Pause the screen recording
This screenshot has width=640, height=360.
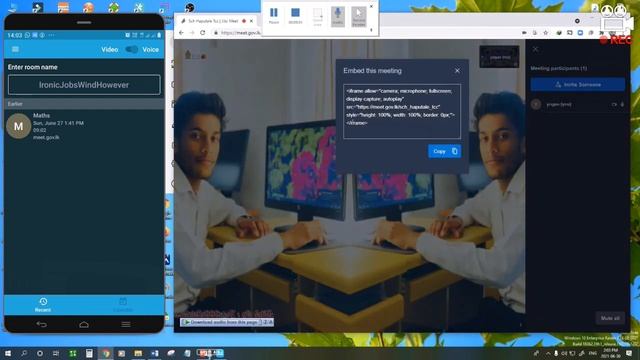tap(274, 16)
